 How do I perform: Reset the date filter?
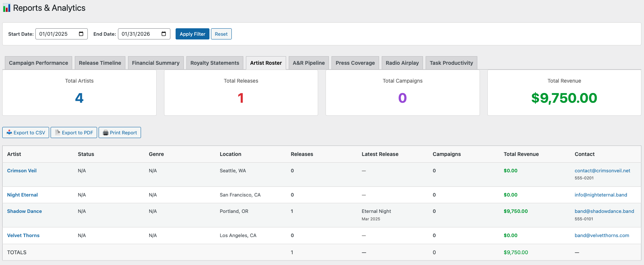click(221, 34)
